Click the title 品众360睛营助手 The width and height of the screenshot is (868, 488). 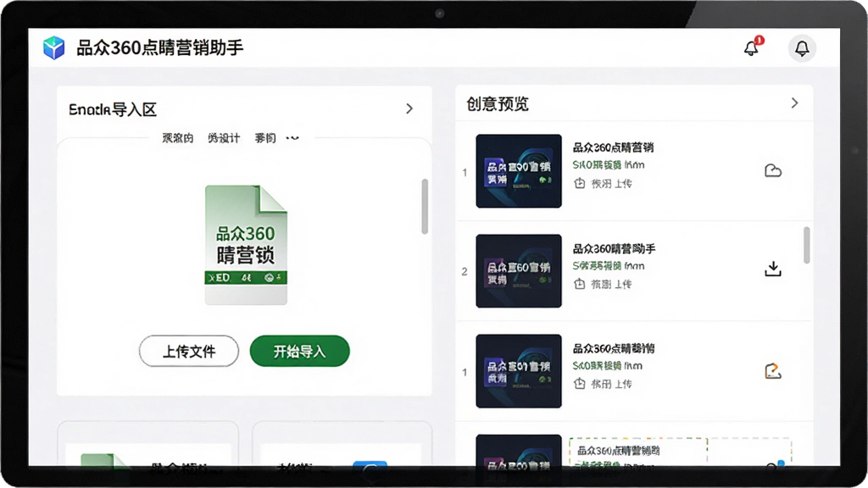614,248
